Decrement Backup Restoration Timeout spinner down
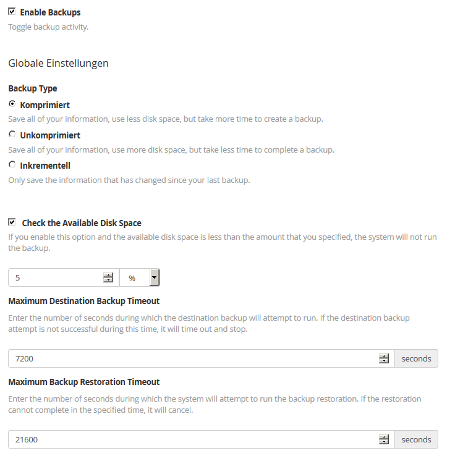Image resolution: width=476 pixels, height=469 pixels. 384,442
